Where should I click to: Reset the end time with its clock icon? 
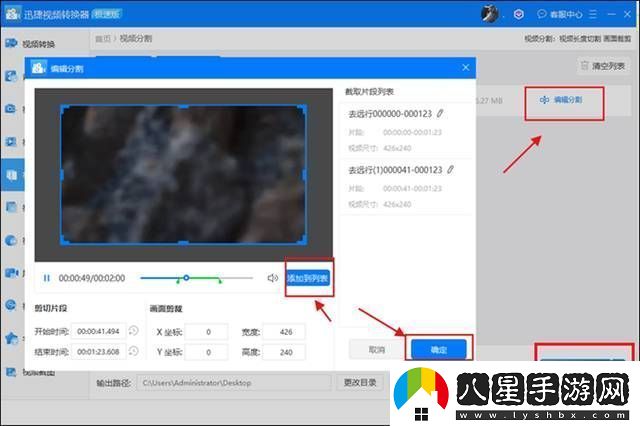pyautogui.click(x=133, y=351)
